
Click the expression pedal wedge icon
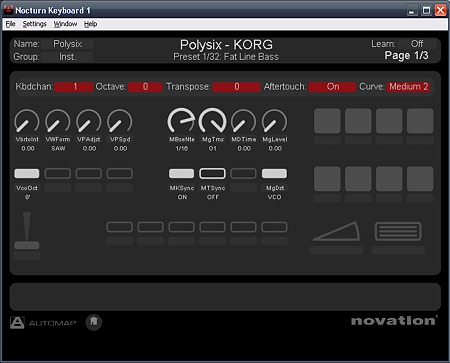(x=336, y=231)
